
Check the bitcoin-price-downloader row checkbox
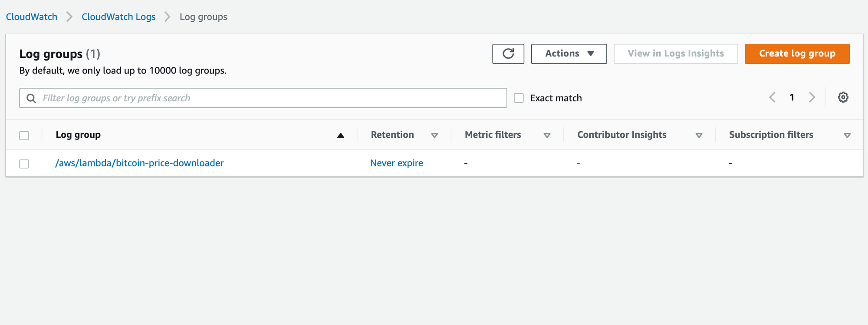point(24,164)
